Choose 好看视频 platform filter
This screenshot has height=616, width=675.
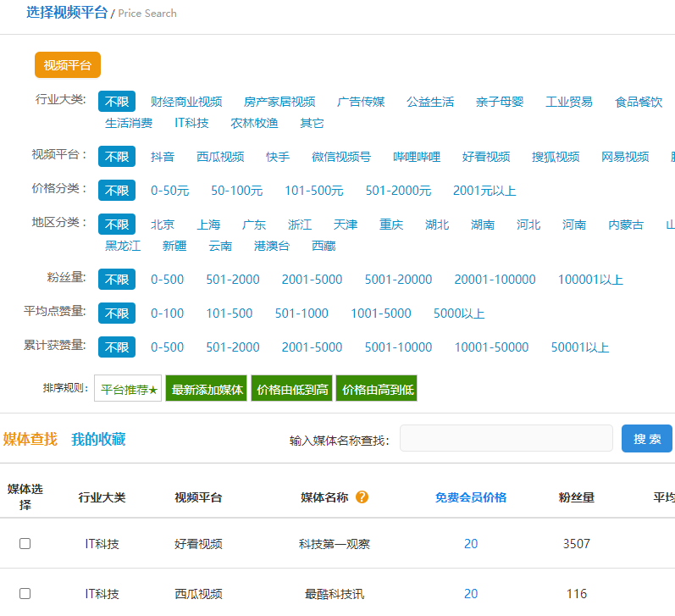pyautogui.click(x=486, y=157)
